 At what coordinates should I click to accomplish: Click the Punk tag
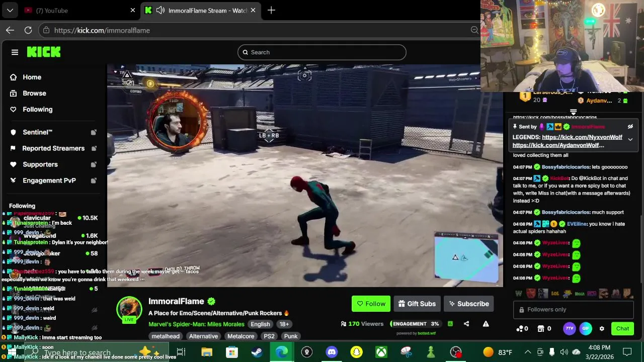pyautogui.click(x=291, y=336)
